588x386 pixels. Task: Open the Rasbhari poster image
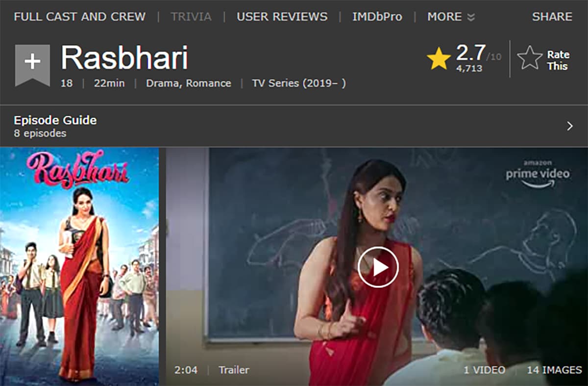tap(79, 266)
